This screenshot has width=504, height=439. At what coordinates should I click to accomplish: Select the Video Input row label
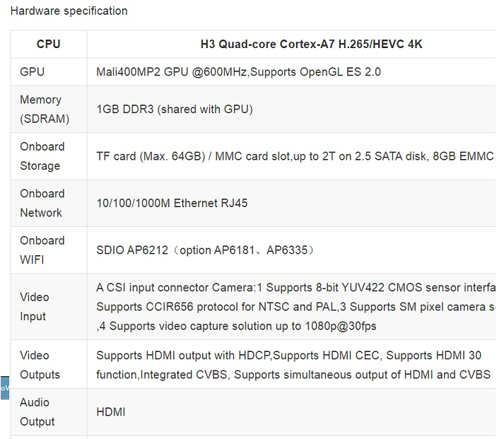[35, 307]
